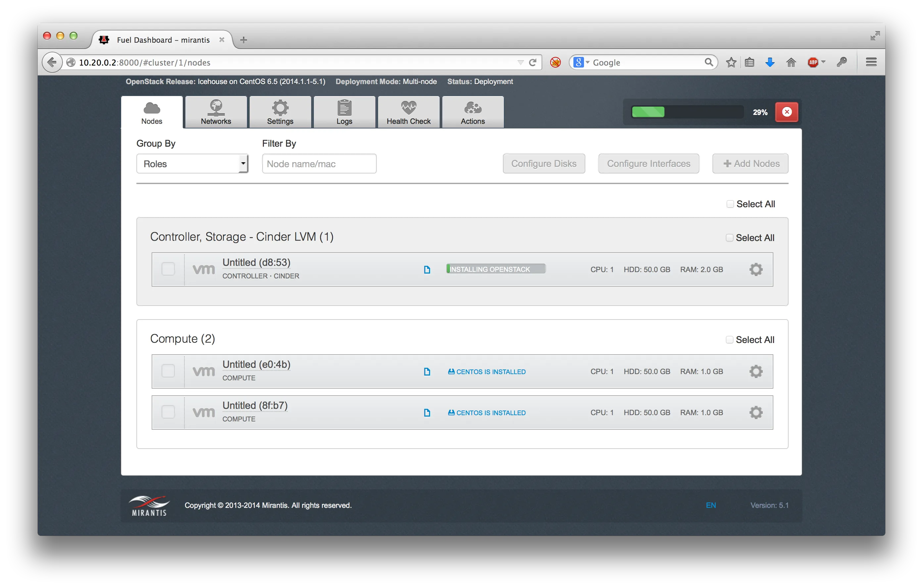Click the vm icon of node d8:53

point(204,269)
